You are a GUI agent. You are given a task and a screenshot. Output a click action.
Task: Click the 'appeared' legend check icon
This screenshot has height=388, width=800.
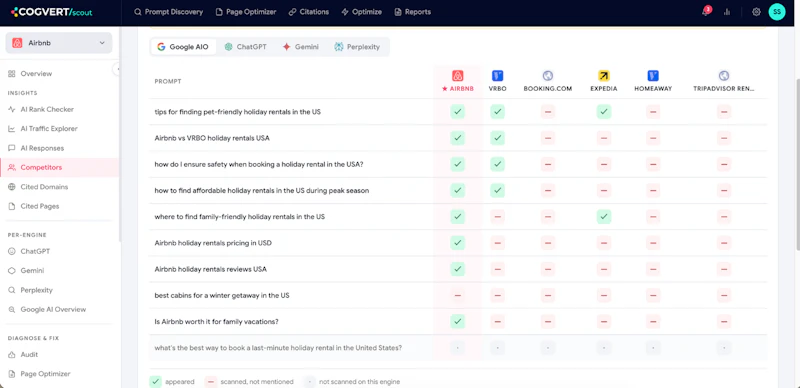(156, 381)
